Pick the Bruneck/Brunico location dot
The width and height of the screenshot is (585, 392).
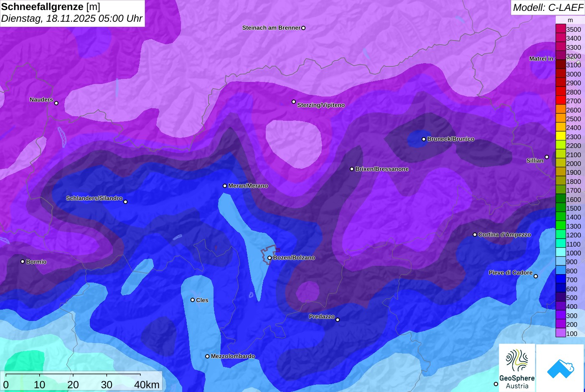pos(424,139)
